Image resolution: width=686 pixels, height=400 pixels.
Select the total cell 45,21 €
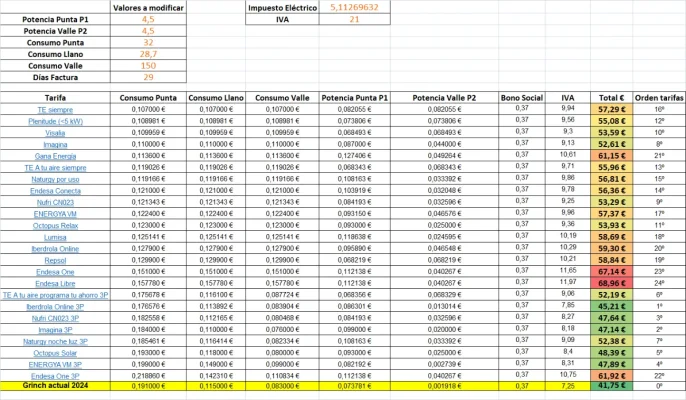[x=611, y=306]
